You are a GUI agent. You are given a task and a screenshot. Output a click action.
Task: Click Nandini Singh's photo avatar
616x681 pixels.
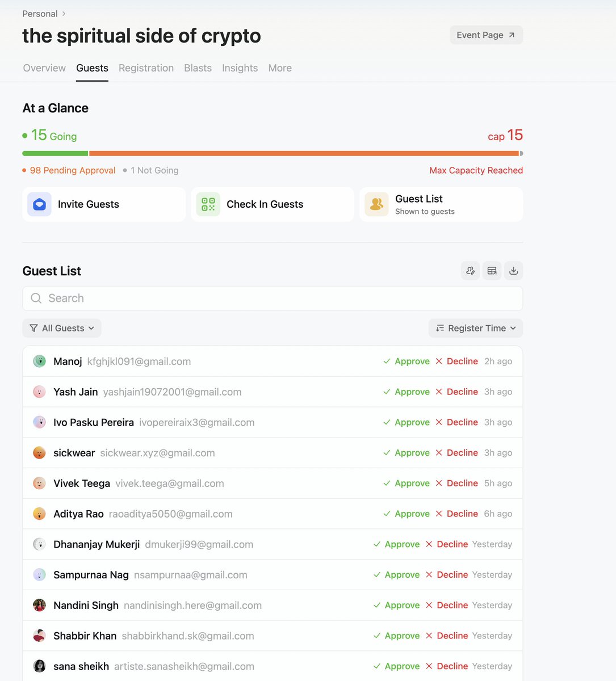point(39,606)
